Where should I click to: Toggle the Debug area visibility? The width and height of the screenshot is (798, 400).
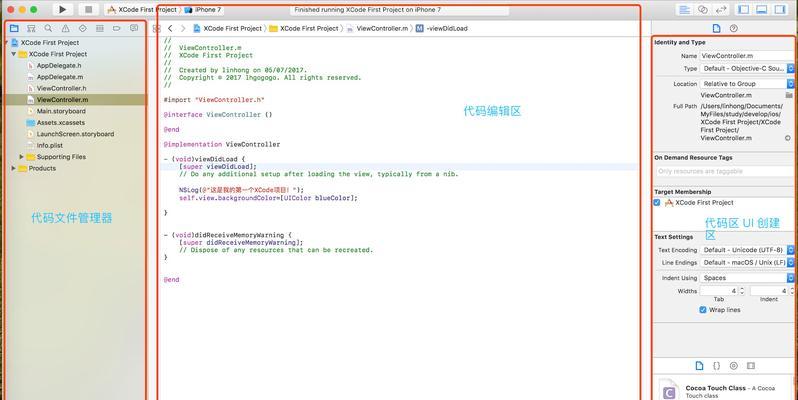761,10
